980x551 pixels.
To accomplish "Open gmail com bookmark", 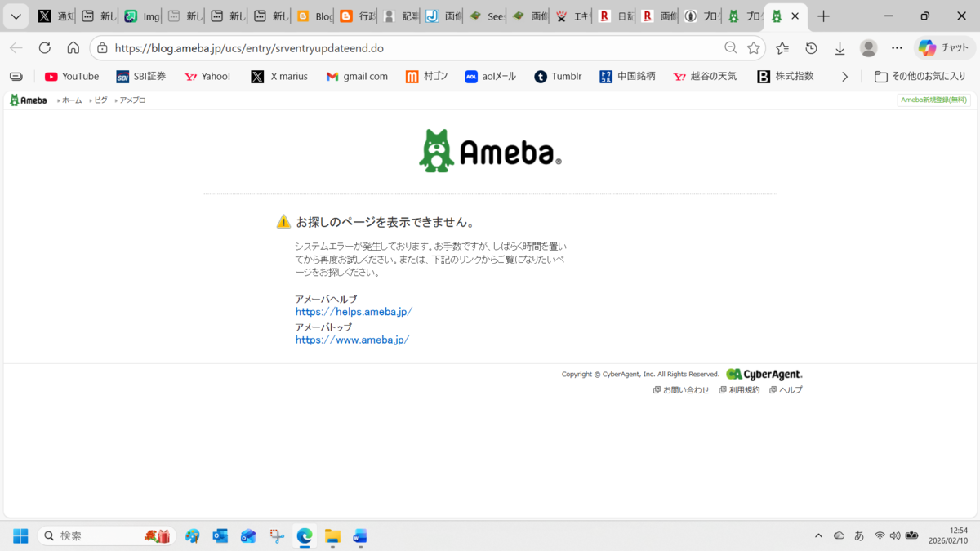I will (357, 76).
